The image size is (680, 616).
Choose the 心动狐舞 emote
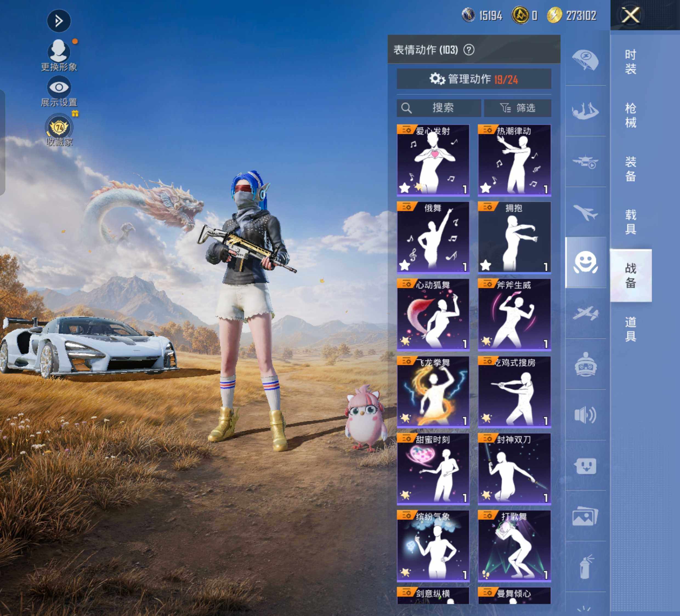coord(433,314)
